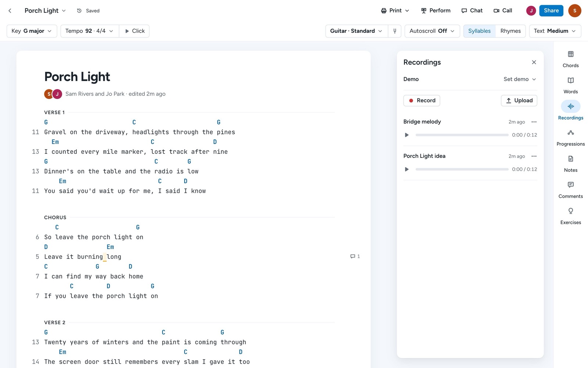Open more options for Porch Light idea
588x368 pixels.
point(534,156)
